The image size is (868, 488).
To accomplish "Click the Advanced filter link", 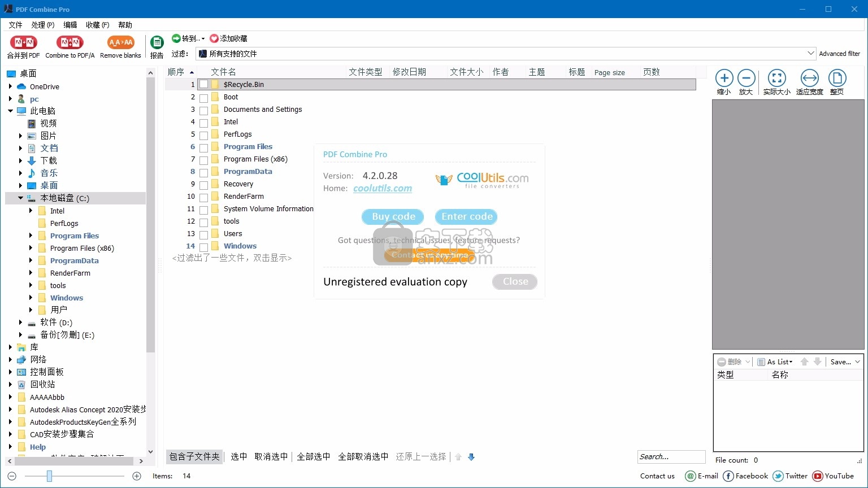I will [x=840, y=54].
